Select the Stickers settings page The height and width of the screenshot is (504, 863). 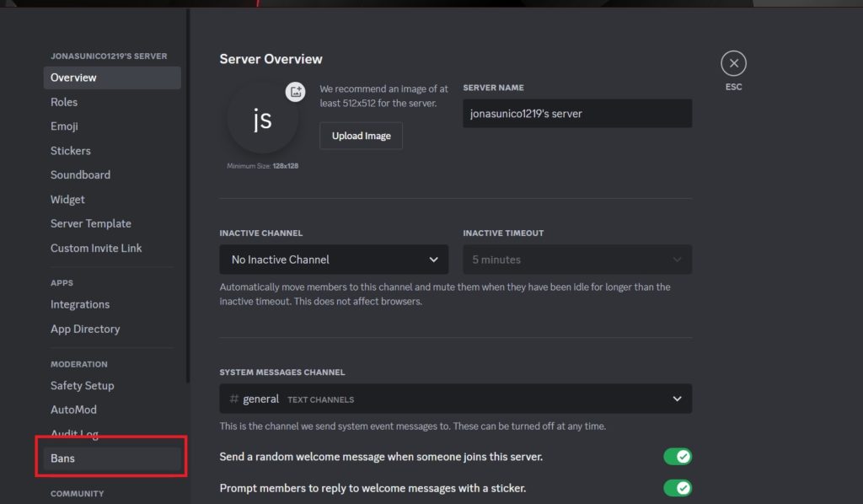(70, 150)
